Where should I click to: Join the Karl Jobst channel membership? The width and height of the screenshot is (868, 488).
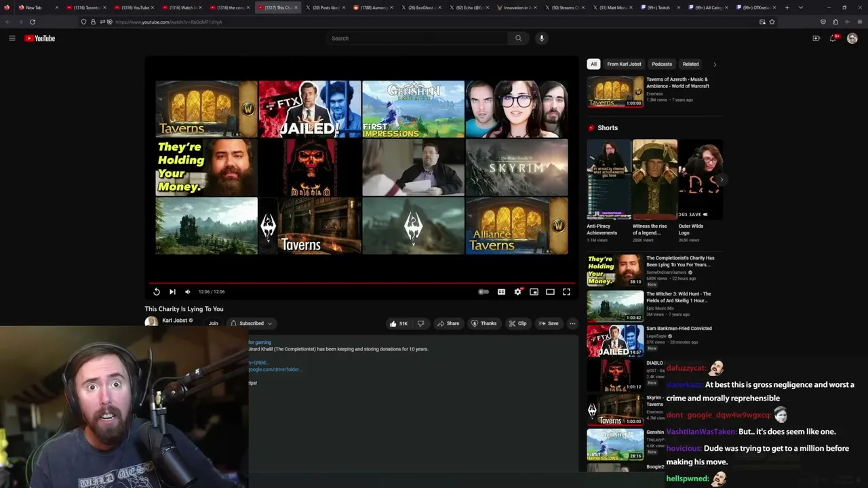tap(214, 323)
